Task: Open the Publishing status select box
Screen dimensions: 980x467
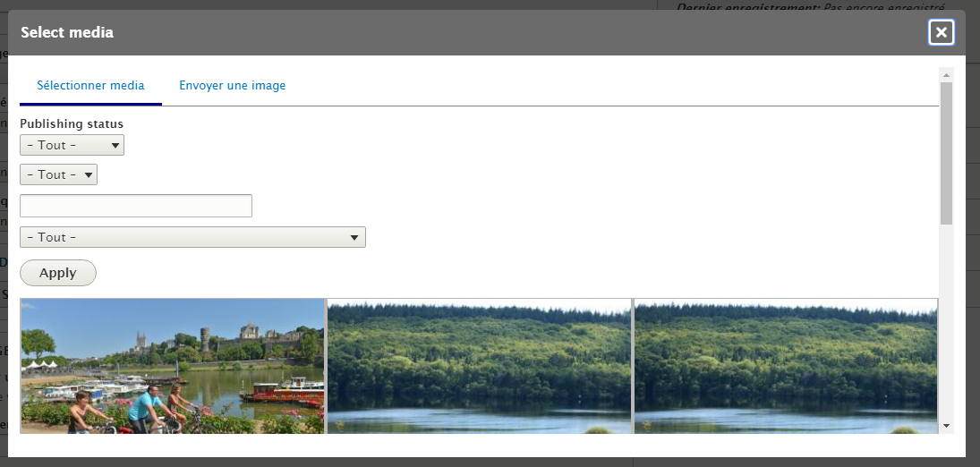Action: tap(72, 145)
